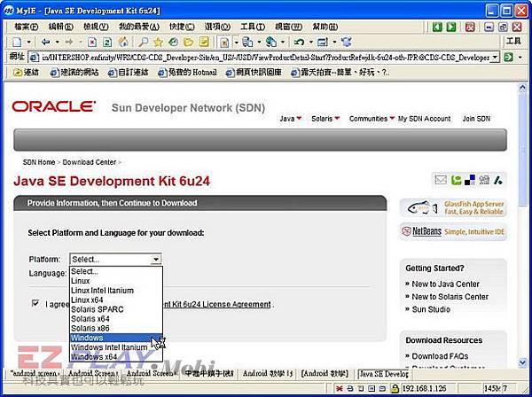Open the 編輯(E) Edit menu
The height and width of the screenshot is (397, 532).
pos(61,27)
